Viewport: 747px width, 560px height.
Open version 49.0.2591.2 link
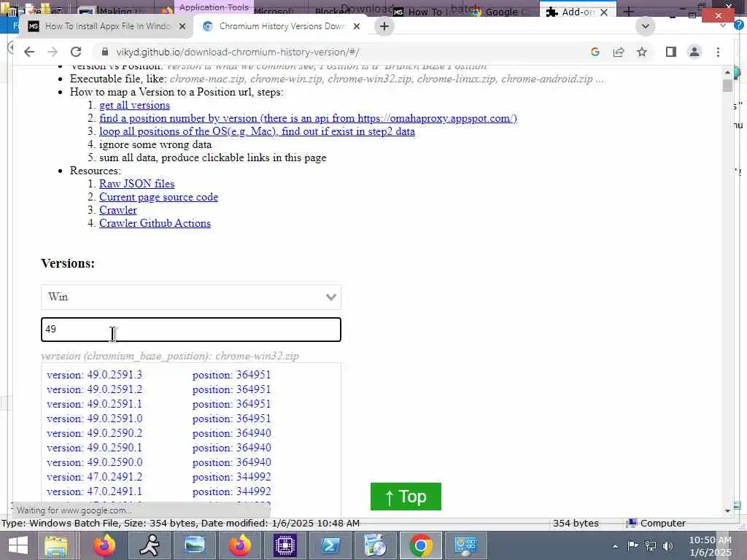coord(94,389)
